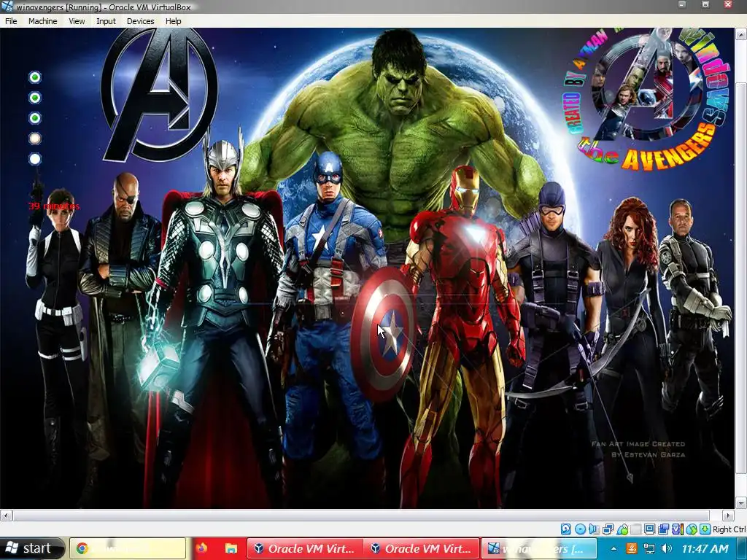The width and height of the screenshot is (747, 560).
Task: Click the Firefox taskbar icon
Action: (201, 548)
